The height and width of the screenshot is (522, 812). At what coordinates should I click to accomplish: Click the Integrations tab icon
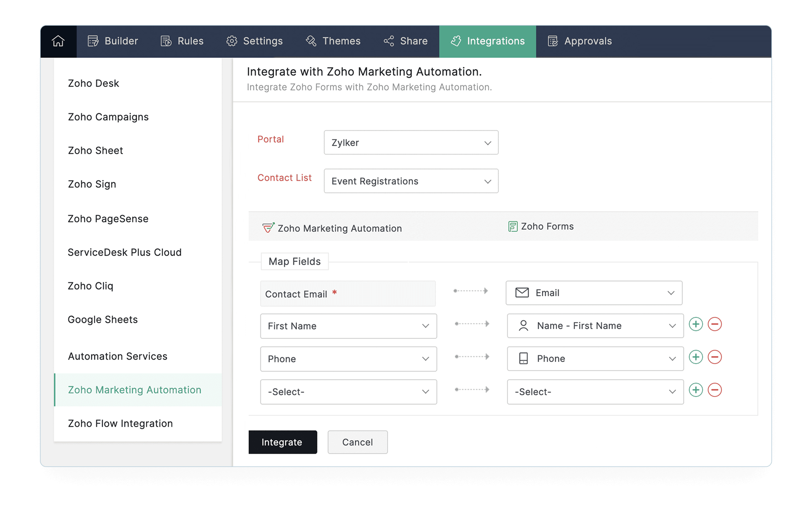click(x=456, y=41)
